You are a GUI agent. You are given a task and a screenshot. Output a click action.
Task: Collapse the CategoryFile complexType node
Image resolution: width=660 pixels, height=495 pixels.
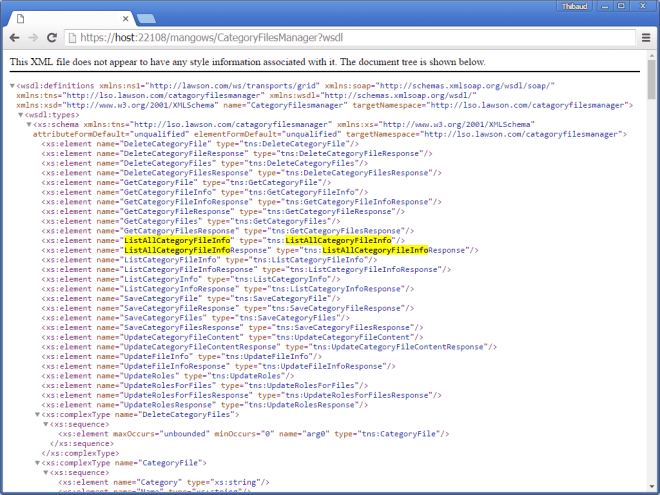point(37,462)
